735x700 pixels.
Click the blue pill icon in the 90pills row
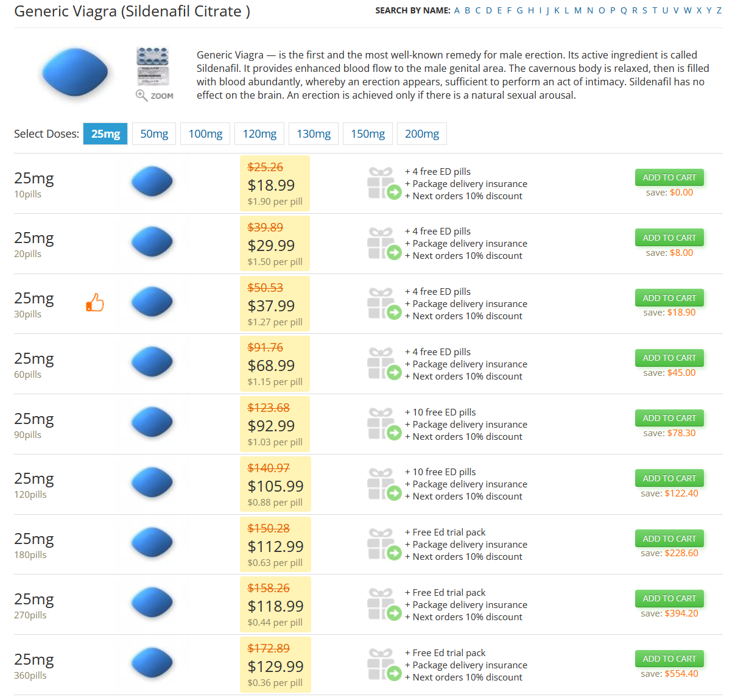pyautogui.click(x=152, y=422)
